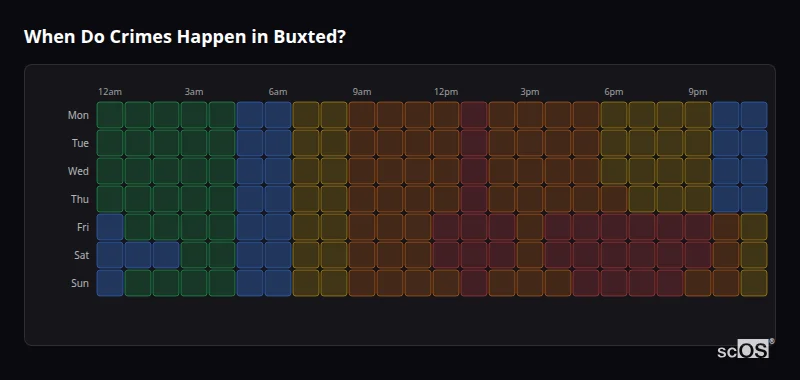The height and width of the screenshot is (380, 800).
Task: Click the Saturday 9pm red cell
Action: click(698, 255)
